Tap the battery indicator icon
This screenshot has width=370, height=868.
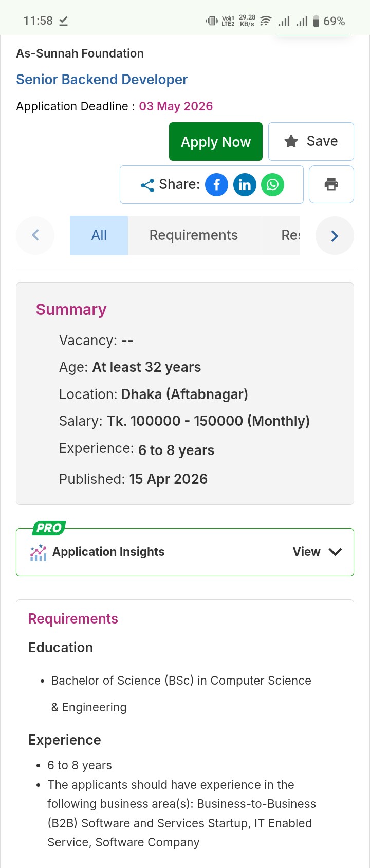point(317,21)
